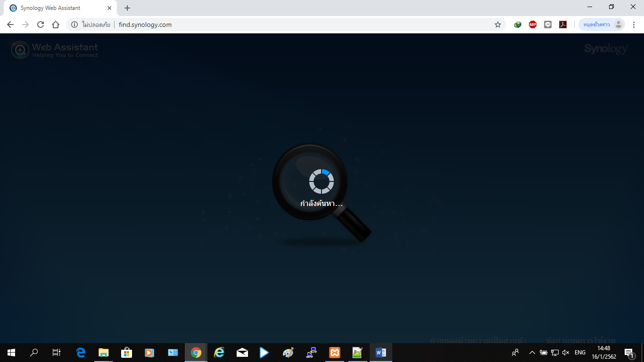644x362 pixels.
Task: Select the Synology Web Assistant tab
Action: (x=57, y=8)
